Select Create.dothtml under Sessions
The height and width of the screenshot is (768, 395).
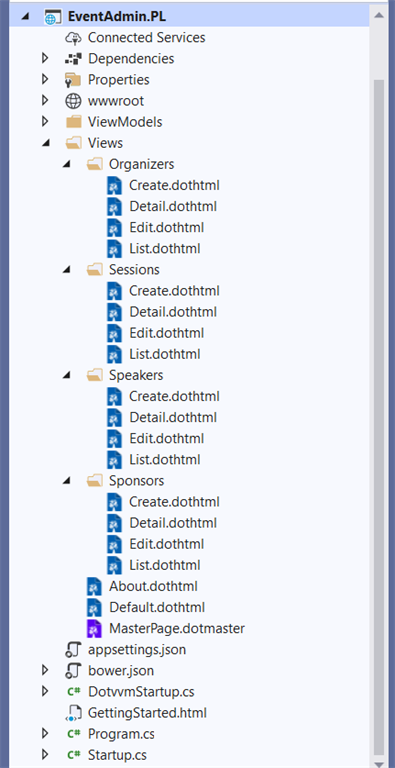(x=174, y=291)
